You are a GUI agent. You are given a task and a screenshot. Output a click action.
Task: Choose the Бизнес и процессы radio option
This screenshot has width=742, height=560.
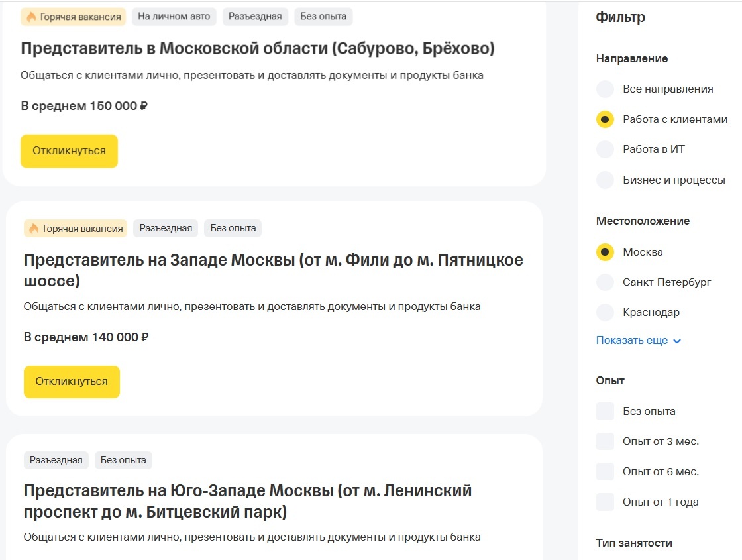[606, 180]
